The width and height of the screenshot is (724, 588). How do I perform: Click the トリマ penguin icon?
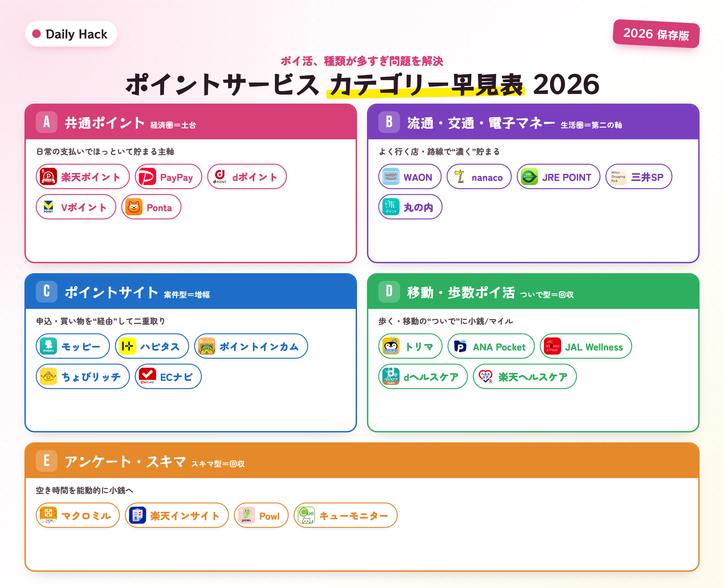391,346
